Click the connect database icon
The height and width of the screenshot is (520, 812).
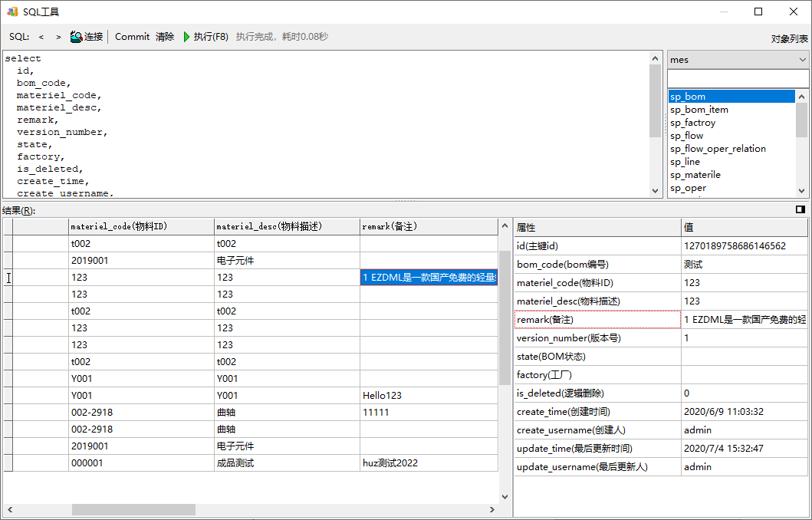[x=77, y=37]
